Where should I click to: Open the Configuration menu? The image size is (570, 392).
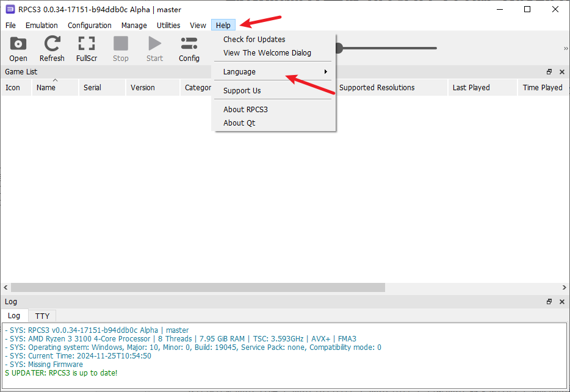point(89,26)
